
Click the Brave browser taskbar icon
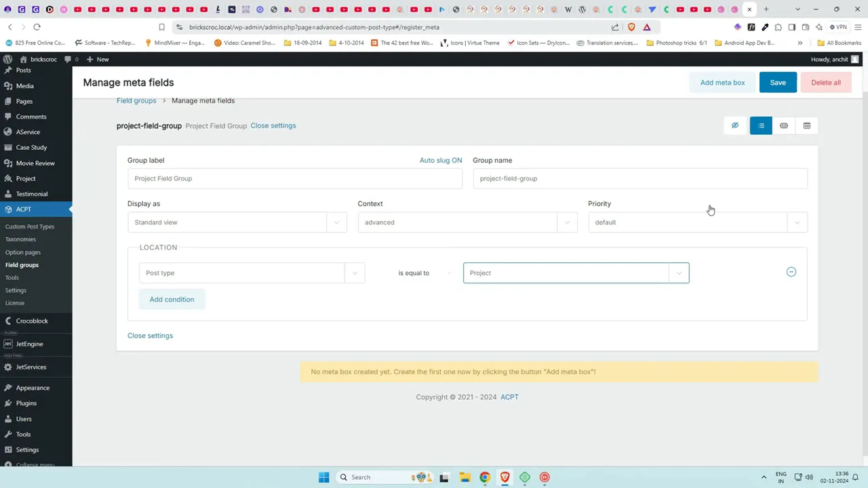coord(505,477)
